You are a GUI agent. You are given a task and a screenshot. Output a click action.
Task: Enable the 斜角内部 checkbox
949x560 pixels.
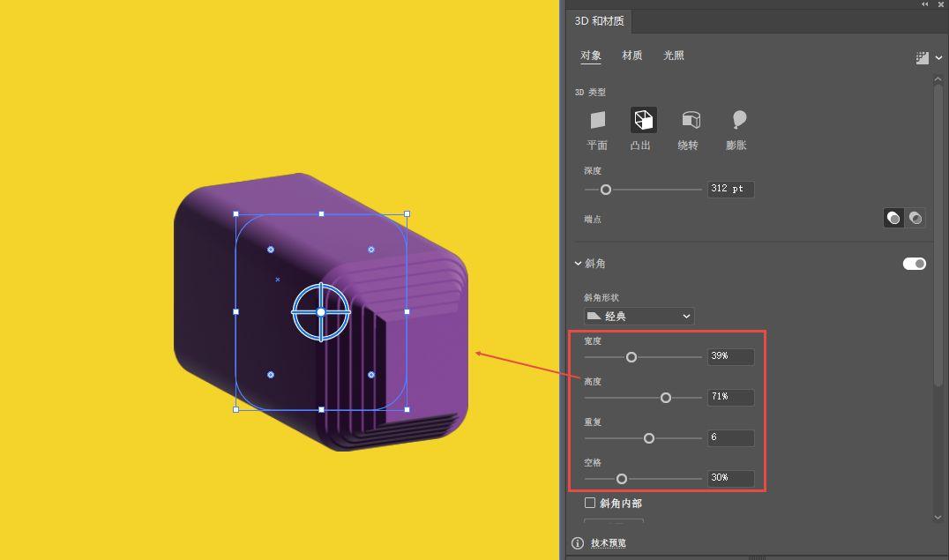[589, 503]
